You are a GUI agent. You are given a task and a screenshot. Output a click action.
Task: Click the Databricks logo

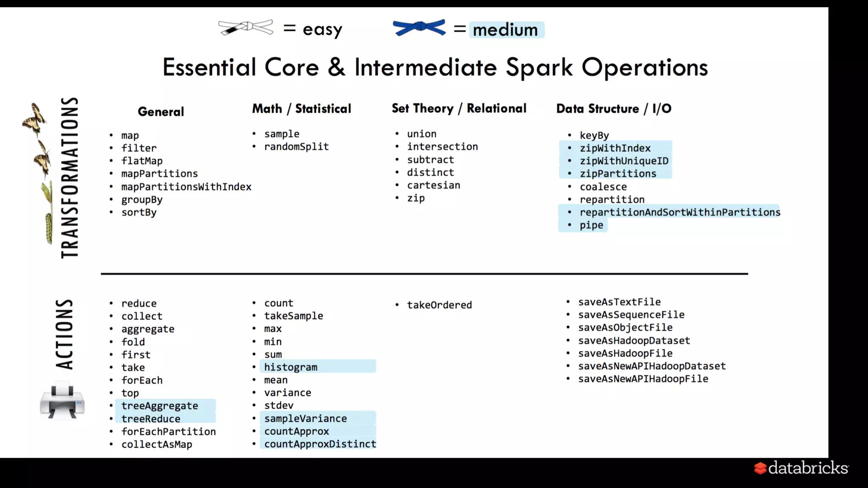coord(801,468)
